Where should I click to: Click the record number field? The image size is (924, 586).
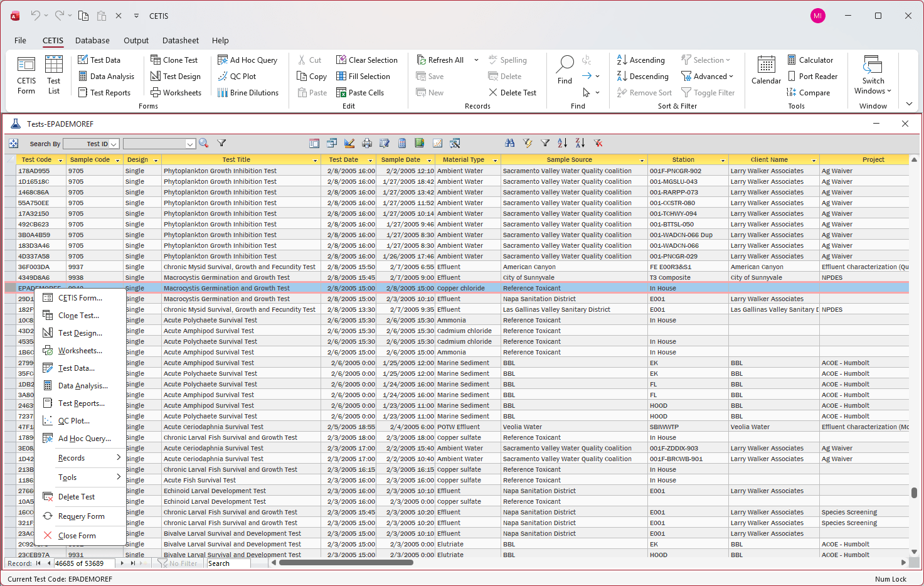coord(84,563)
